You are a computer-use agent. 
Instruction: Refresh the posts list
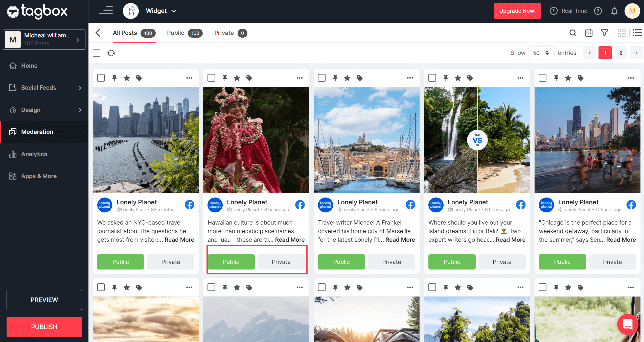click(111, 53)
